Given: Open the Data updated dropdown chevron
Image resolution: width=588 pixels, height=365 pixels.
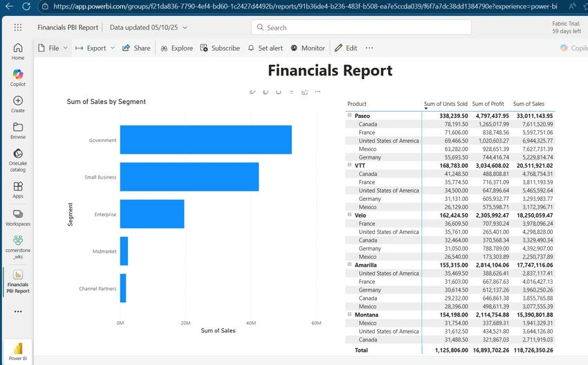Looking at the screenshot, I should (185, 28).
